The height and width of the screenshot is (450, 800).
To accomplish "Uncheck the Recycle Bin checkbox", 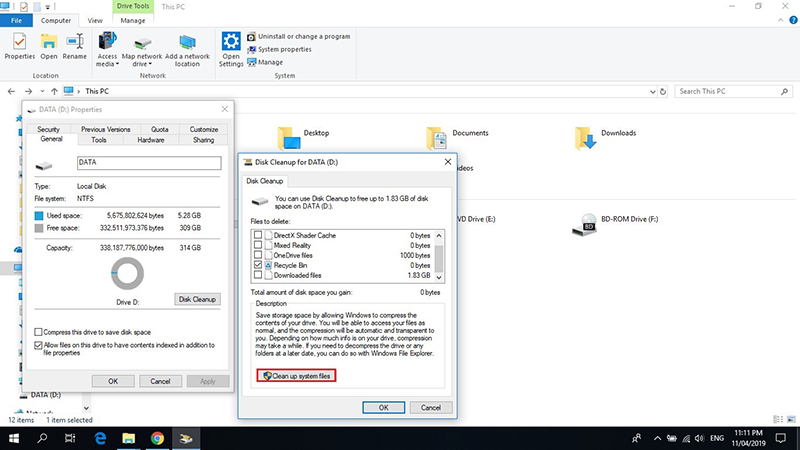I will 258,264.
